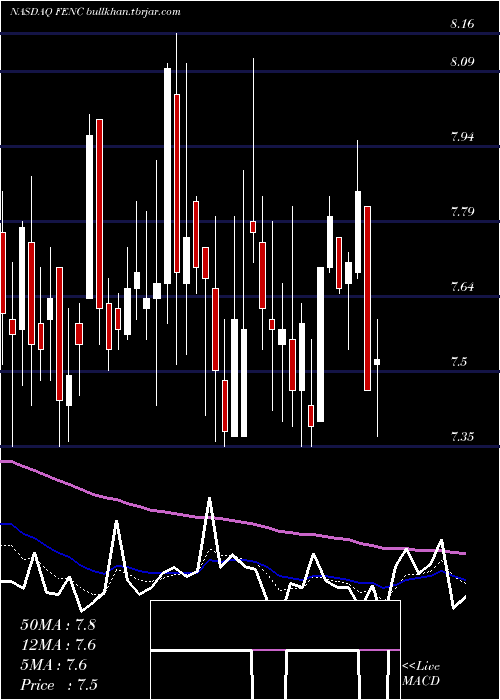Click the 7.64 price level label
Viewport: 500px width, 700px height.
tap(462, 287)
